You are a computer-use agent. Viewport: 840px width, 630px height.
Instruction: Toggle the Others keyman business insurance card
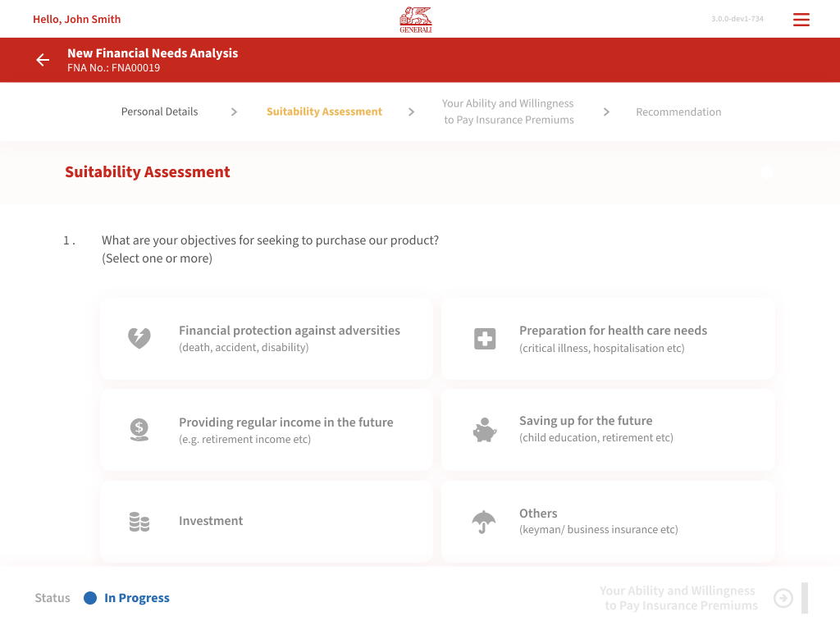coord(608,521)
